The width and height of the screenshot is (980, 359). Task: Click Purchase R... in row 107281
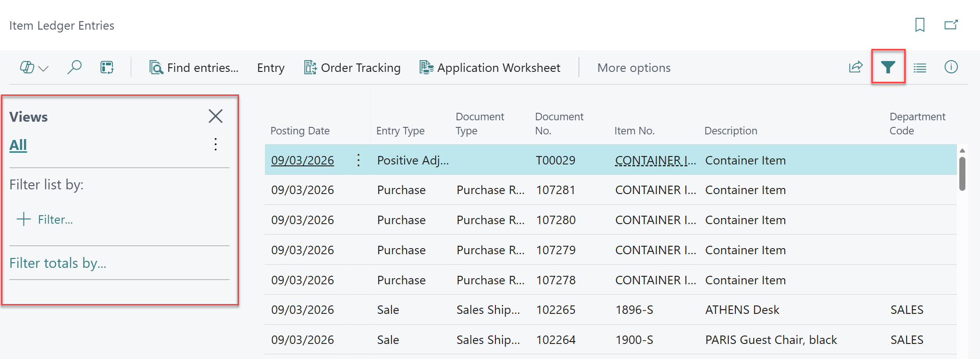[490, 190]
